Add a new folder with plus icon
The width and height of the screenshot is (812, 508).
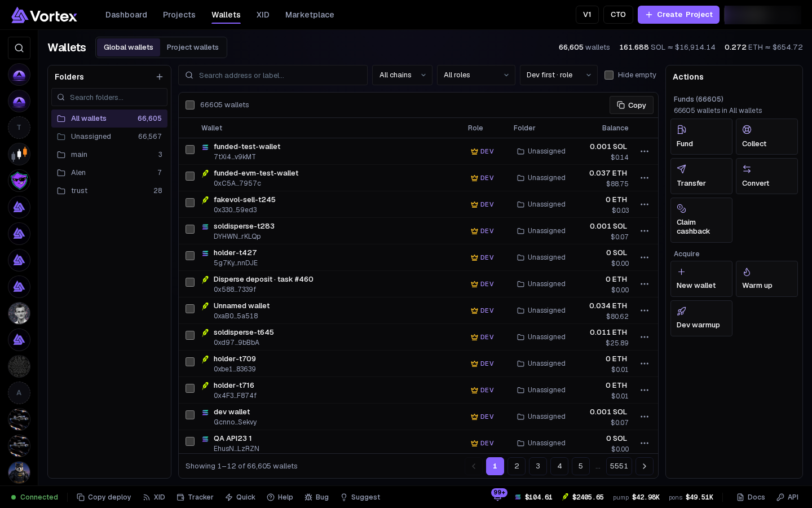click(160, 77)
